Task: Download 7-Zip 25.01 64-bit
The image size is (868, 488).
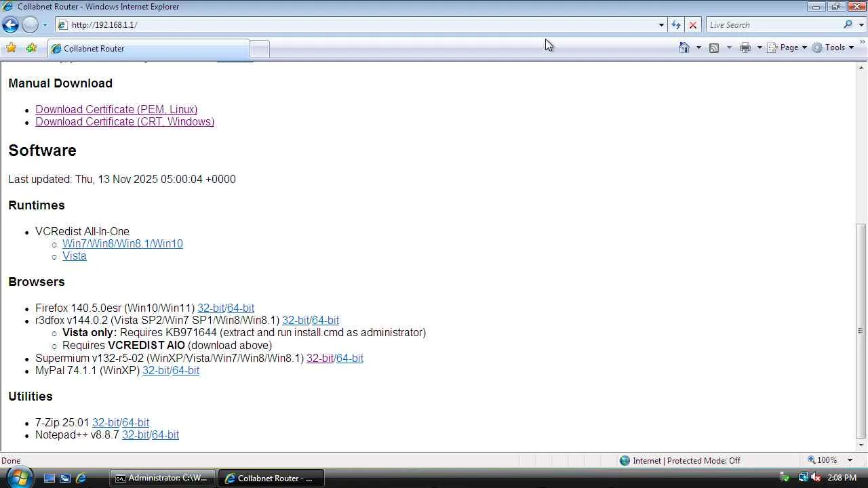Action: (136, 423)
